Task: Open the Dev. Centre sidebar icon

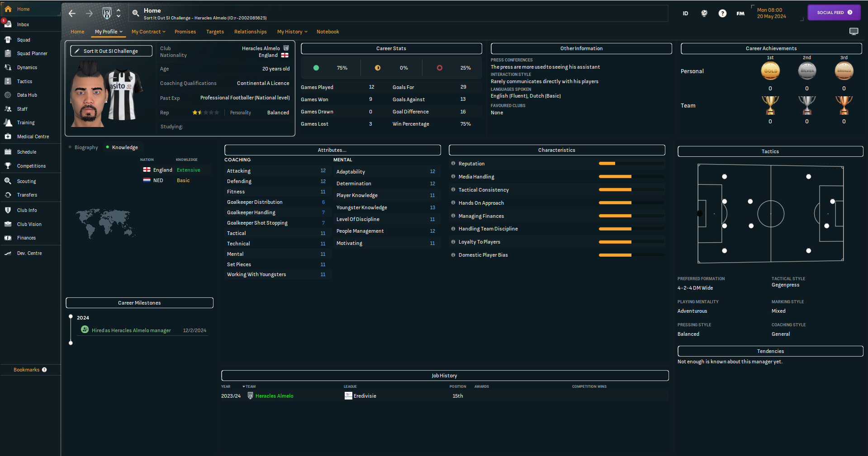Action: [x=8, y=253]
